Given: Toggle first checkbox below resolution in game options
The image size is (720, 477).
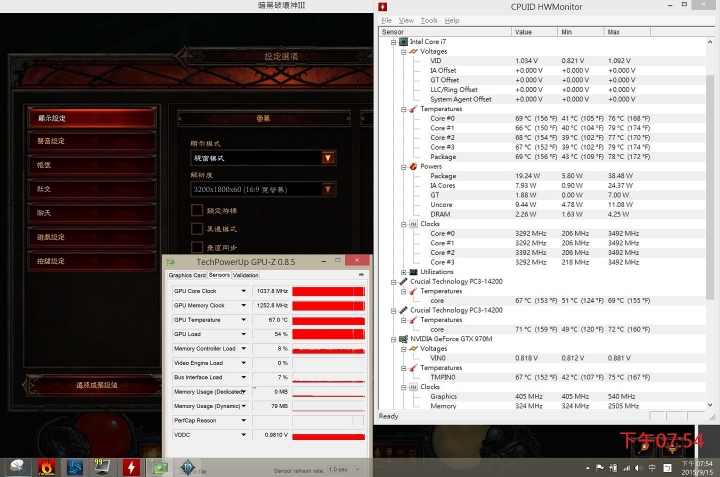Looking at the screenshot, I should point(197,210).
